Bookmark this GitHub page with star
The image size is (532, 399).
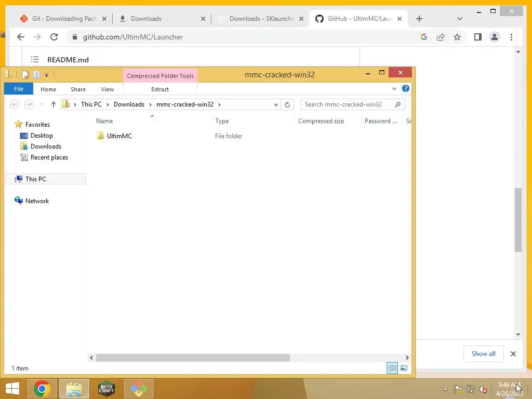point(457,37)
